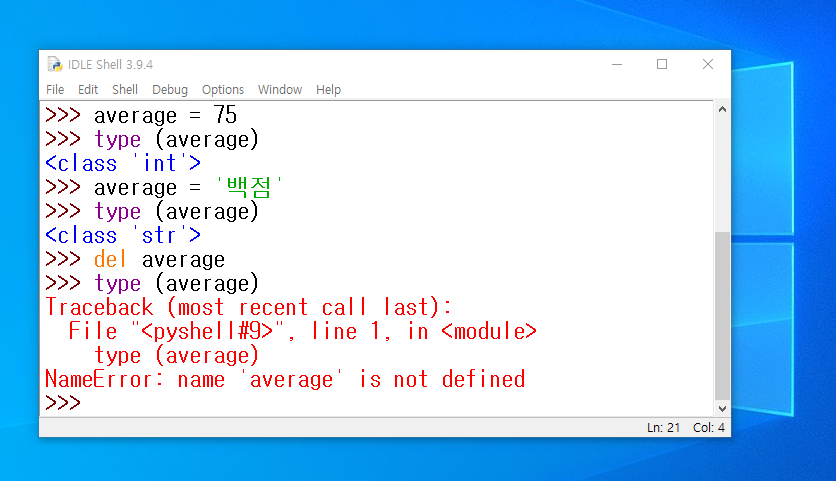Click the 'IDLE Shell 3.9.4' window title
This screenshot has height=481, width=836.
(110, 65)
